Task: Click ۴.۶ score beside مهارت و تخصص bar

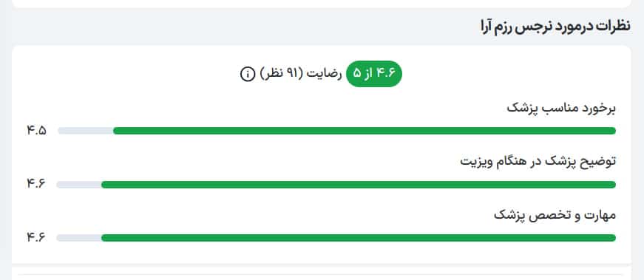Action: (36, 237)
